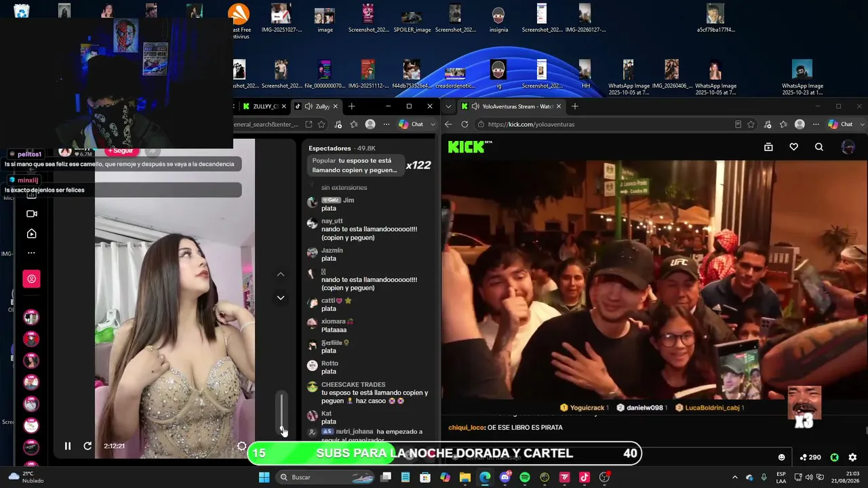Screen dimensions: 868x488
Task: Click the Windows Start button
Action: (264, 477)
